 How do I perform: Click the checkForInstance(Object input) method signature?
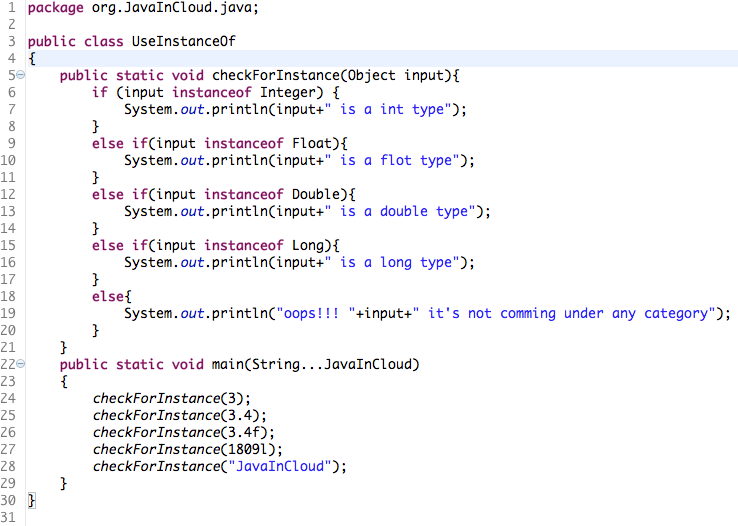[335, 75]
